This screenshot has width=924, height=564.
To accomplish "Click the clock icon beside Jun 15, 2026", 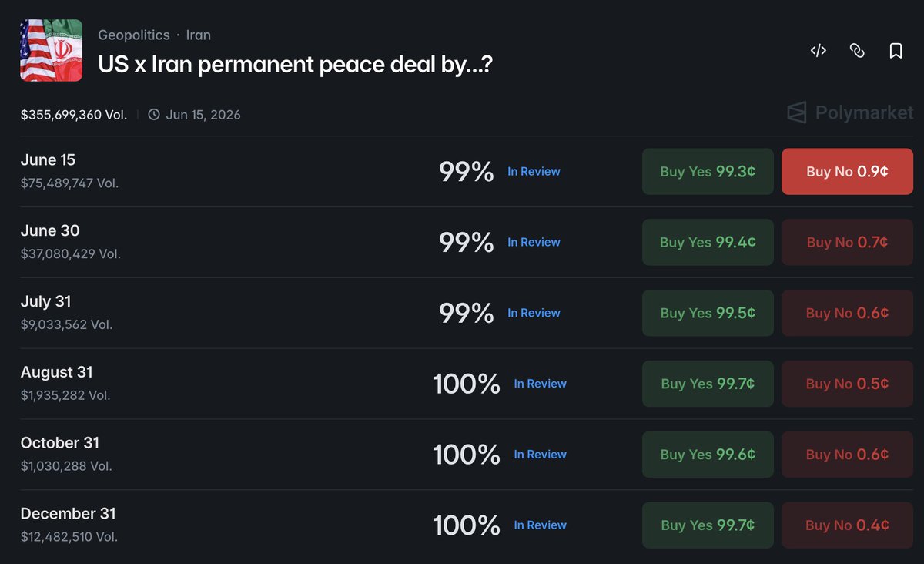I will 154,115.
